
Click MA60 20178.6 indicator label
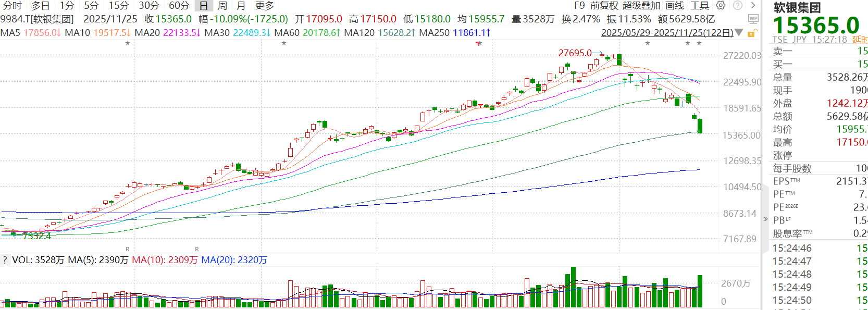pos(307,33)
